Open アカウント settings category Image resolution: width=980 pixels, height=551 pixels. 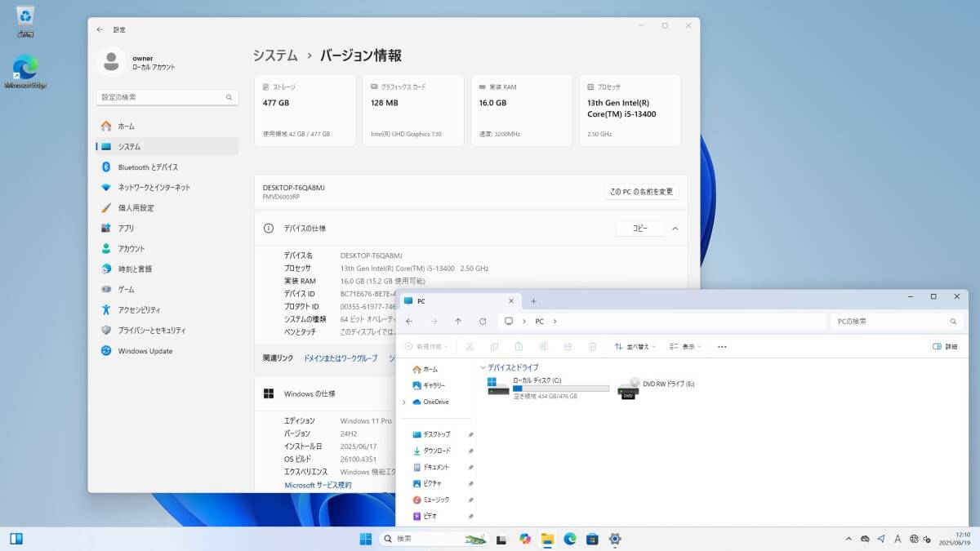coord(167,248)
